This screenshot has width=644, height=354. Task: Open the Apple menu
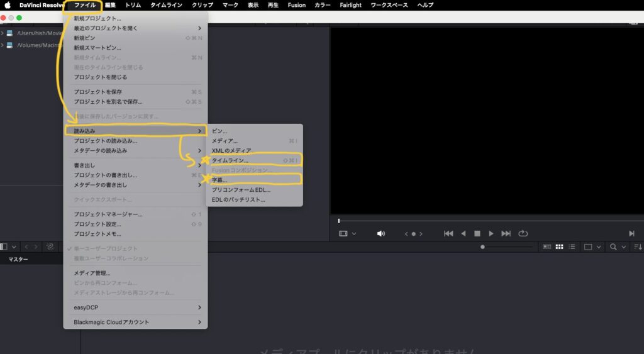pyautogui.click(x=8, y=5)
